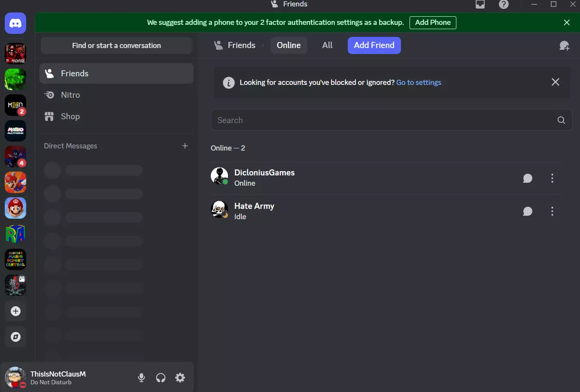Click the friends Search input field
The width and height of the screenshot is (580, 392).
point(392,120)
